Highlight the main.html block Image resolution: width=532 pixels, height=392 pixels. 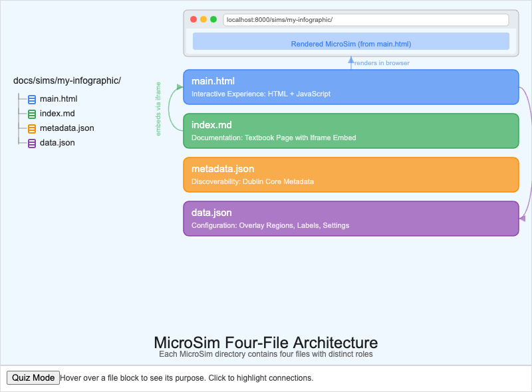pos(350,86)
